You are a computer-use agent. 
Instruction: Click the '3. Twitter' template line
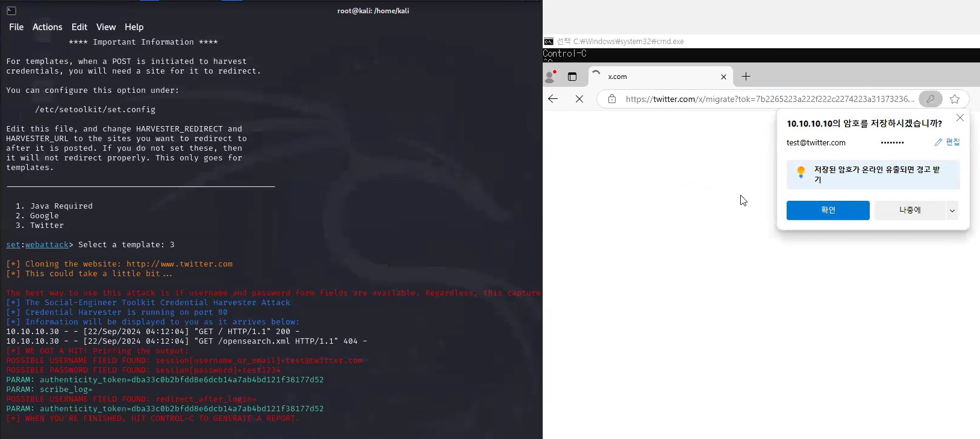click(x=40, y=226)
